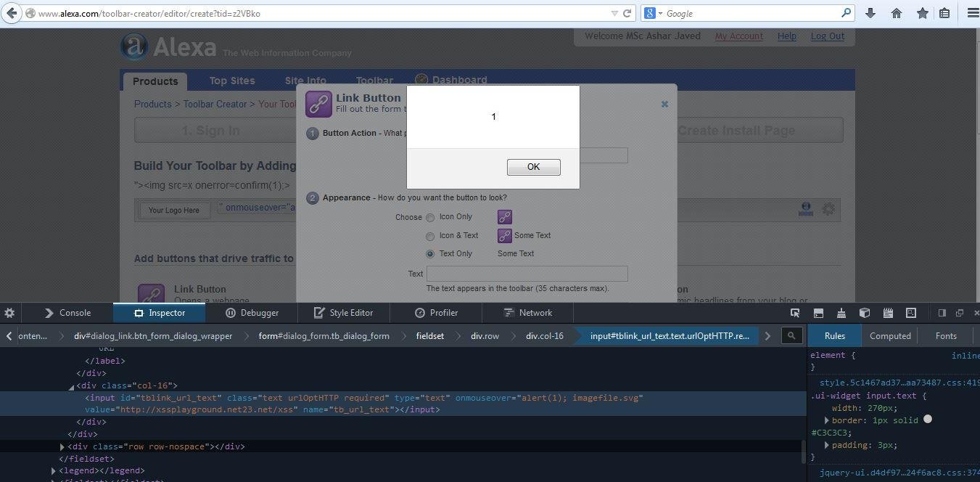The height and width of the screenshot is (482, 980).
Task: Collapse the div class col-16 node
Action: pyautogui.click(x=71, y=386)
